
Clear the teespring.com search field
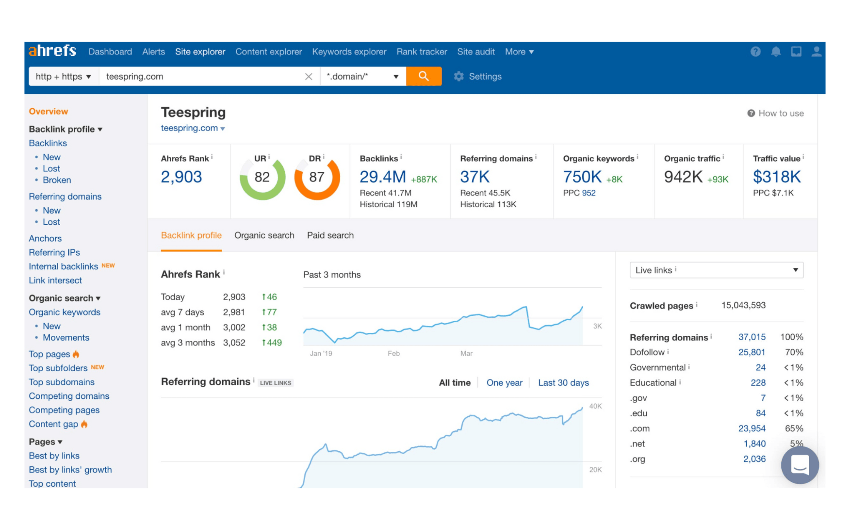pos(308,76)
